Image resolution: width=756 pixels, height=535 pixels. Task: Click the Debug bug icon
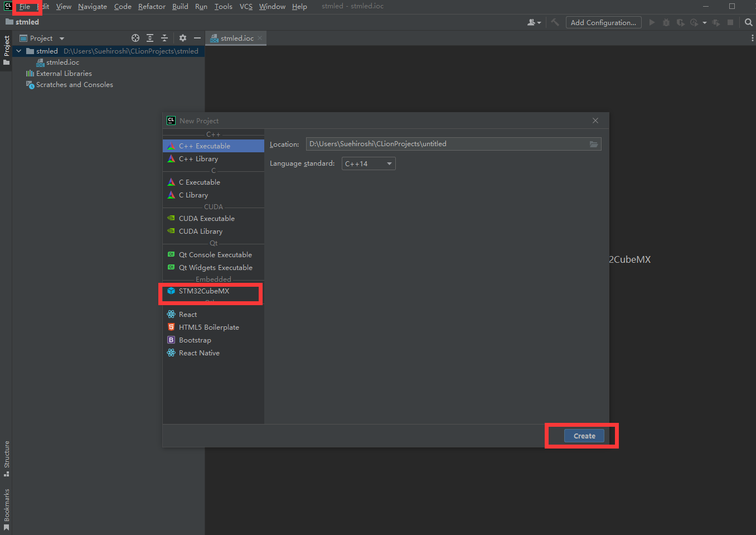click(x=666, y=22)
